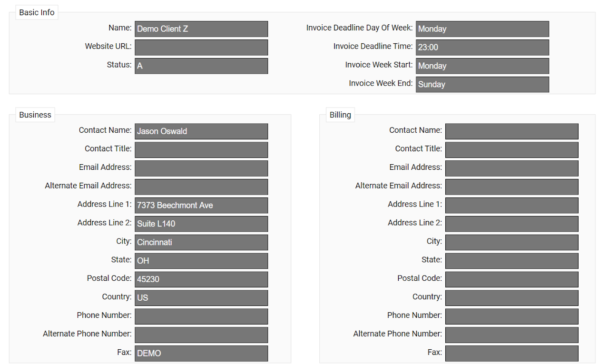
Task: Focus the Billing Email Address field
Action: coord(512,168)
